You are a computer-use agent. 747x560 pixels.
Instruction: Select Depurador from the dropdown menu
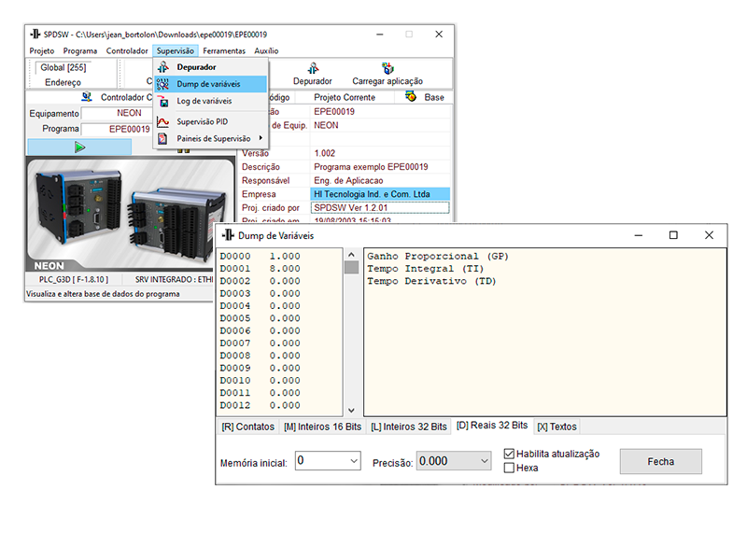(211, 67)
